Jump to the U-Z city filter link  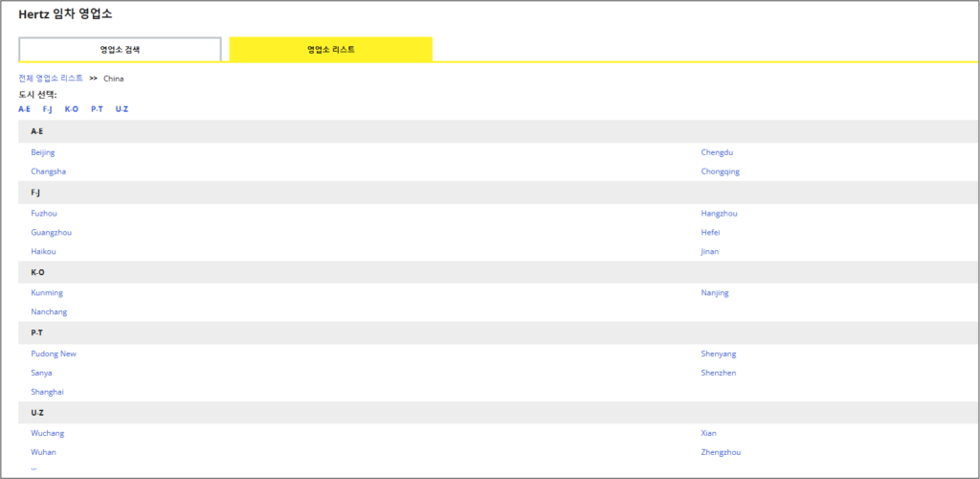[x=122, y=109]
